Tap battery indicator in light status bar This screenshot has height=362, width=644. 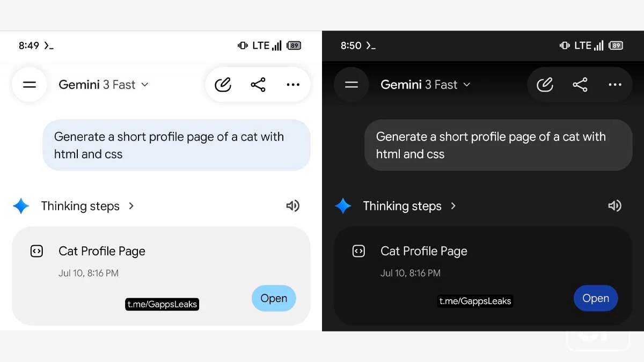294,46
